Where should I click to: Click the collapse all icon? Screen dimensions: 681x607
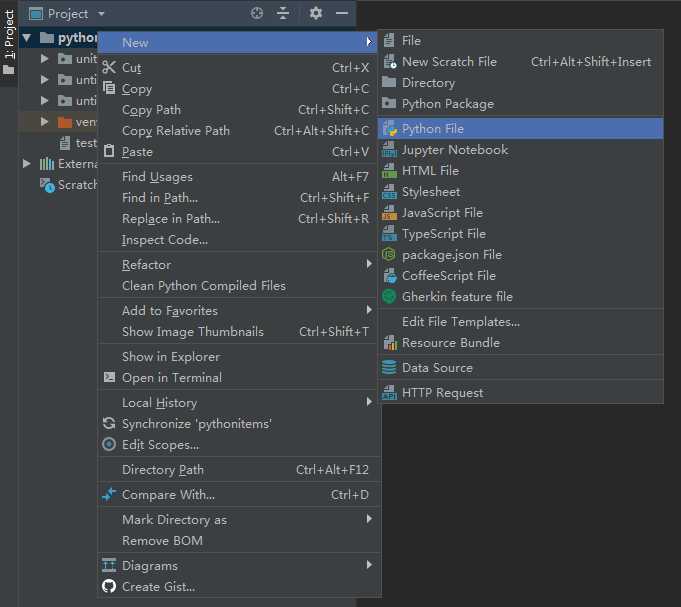[x=283, y=13]
